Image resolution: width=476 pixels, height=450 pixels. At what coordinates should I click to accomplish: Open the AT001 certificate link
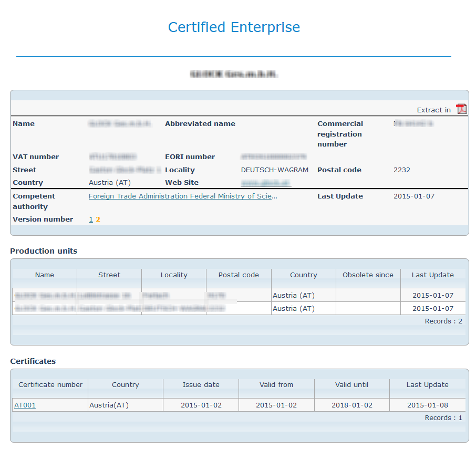[24, 404]
